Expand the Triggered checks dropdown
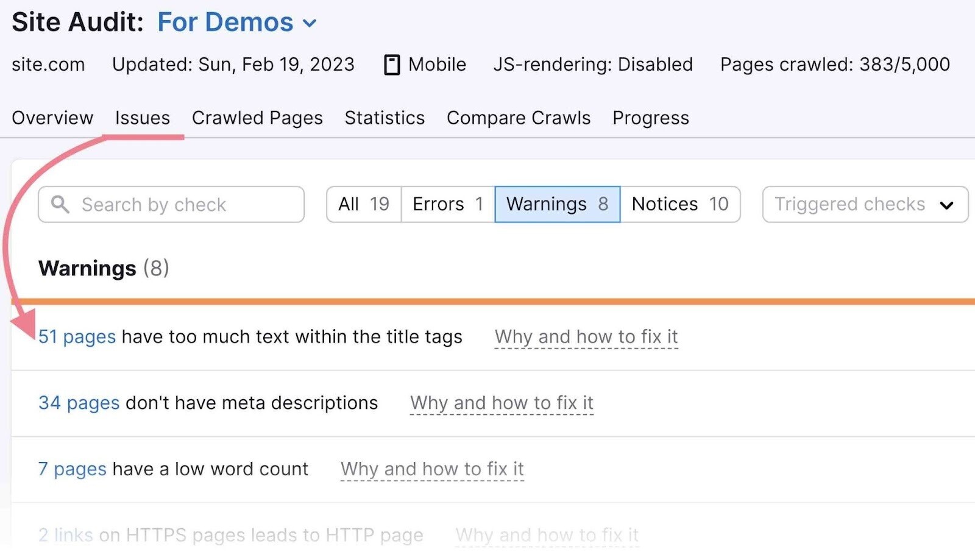The height and width of the screenshot is (560, 975). (x=864, y=204)
